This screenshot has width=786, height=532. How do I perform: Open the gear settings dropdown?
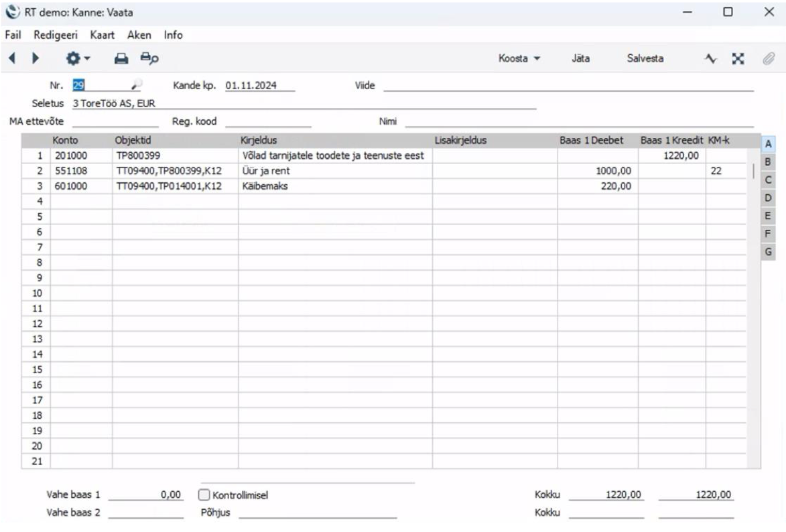point(76,59)
